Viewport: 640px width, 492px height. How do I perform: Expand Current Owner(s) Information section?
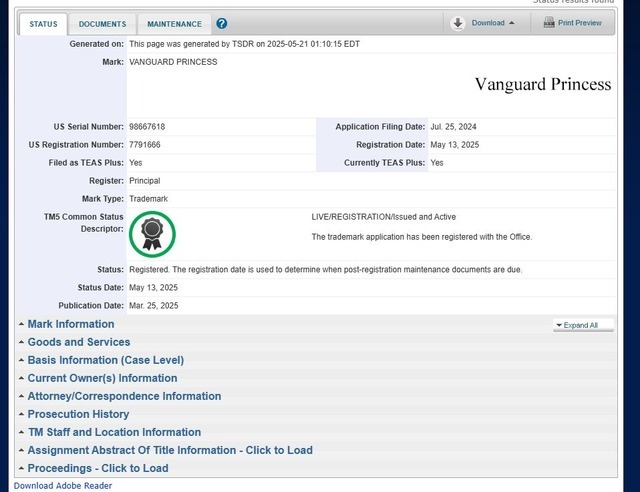pos(102,378)
